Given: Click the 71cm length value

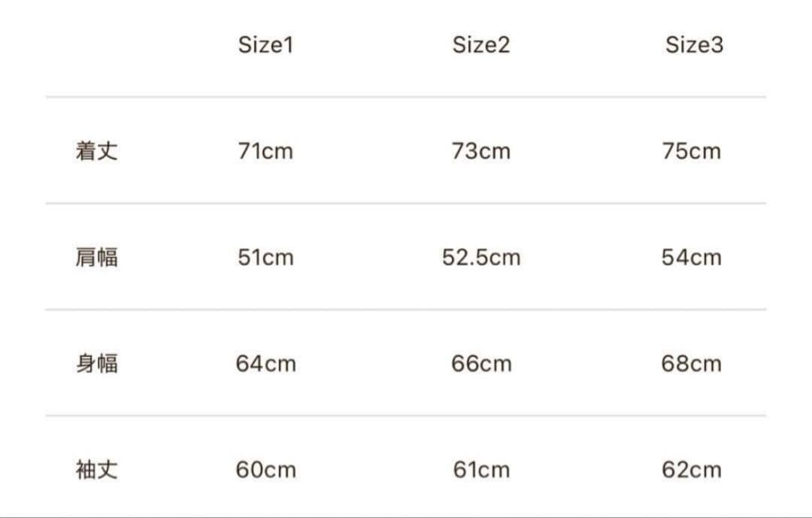Looking at the screenshot, I should 265,151.
